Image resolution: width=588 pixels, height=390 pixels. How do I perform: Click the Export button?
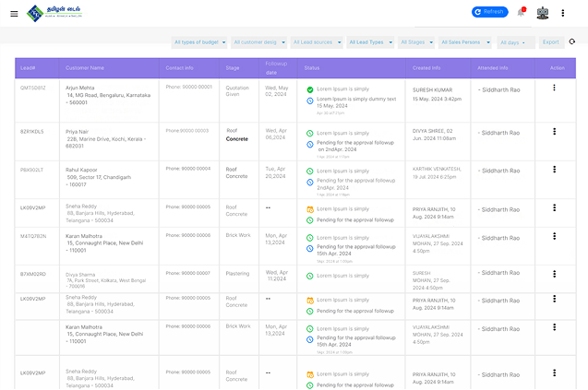[551, 42]
